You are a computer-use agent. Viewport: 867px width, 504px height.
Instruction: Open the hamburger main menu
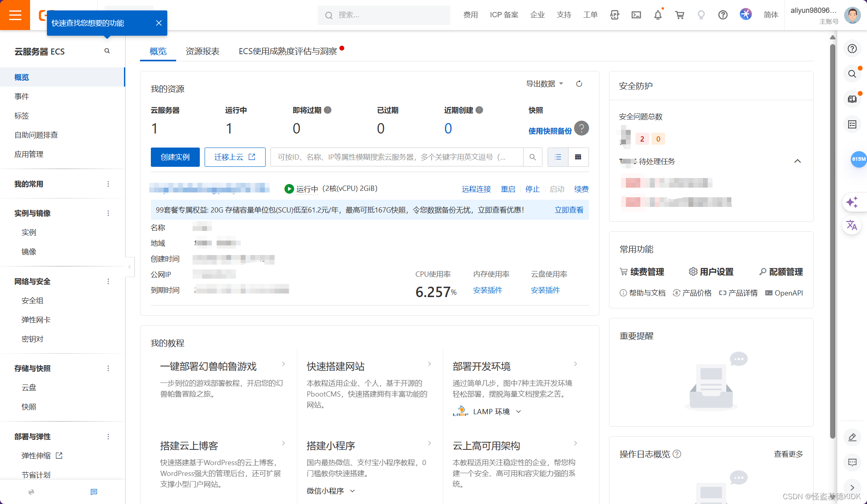(15, 15)
